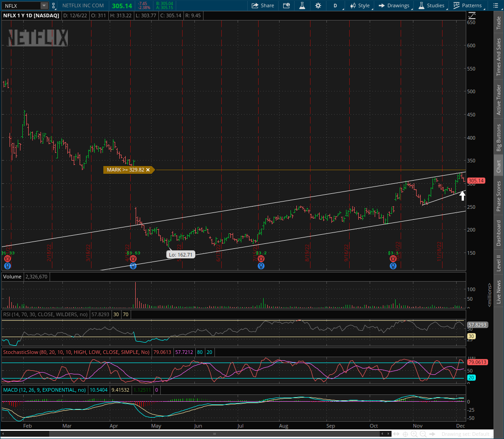
Task: Open the Live News sidebar tab
Action: [x=499, y=292]
